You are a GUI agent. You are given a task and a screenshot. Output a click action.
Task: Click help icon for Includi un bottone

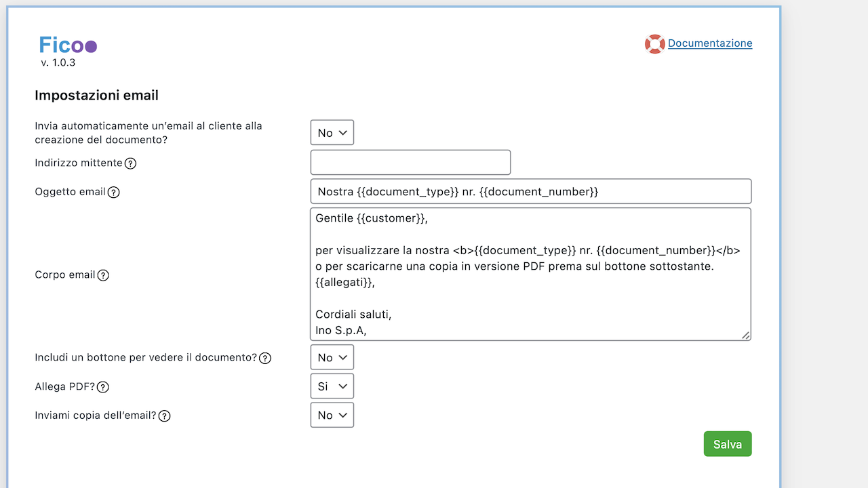tap(265, 358)
